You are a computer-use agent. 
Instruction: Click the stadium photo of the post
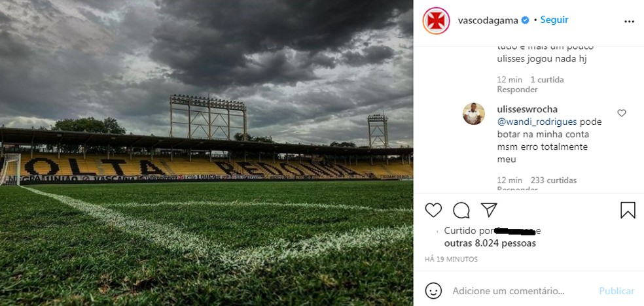[x=206, y=153]
